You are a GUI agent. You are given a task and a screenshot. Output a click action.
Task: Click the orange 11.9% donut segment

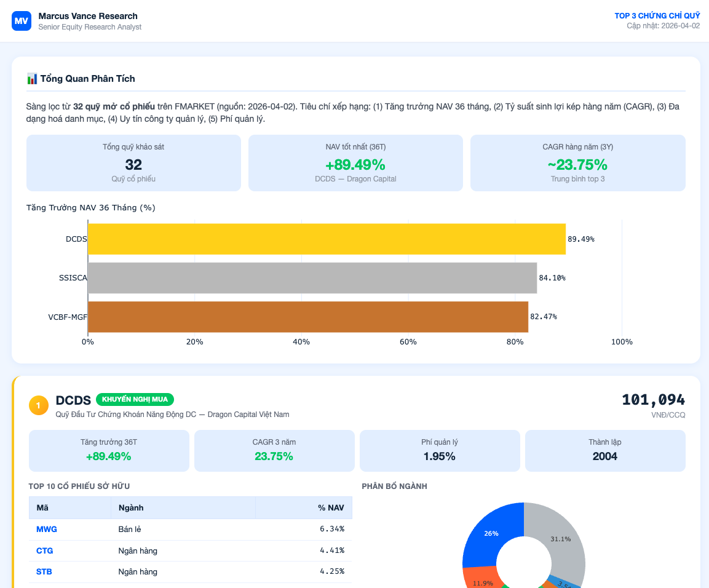(484, 579)
